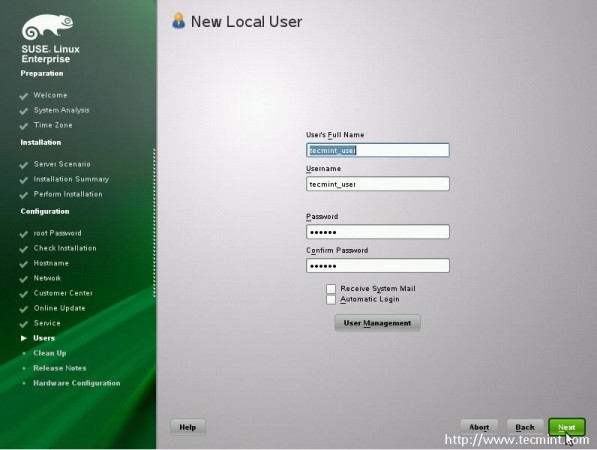Click the Installation section heading

click(x=41, y=142)
